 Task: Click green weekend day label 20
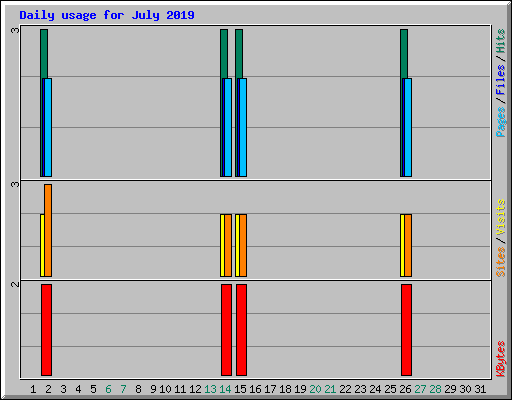click(315, 389)
